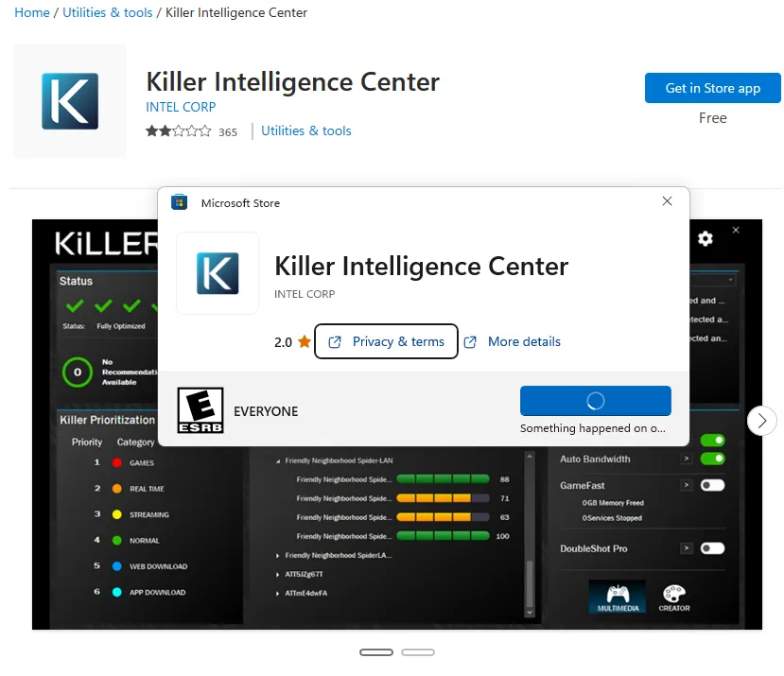Click the first green status checkmark
Screen dimensions: 784x676
pyautogui.click(x=75, y=305)
